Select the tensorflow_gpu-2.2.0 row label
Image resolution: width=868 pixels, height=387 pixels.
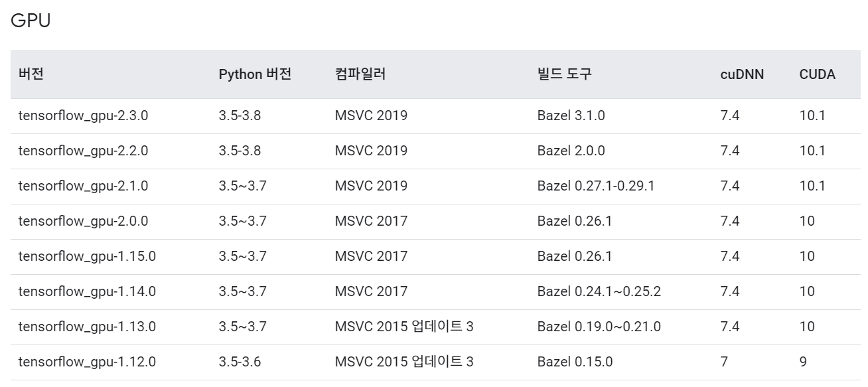click(x=83, y=151)
